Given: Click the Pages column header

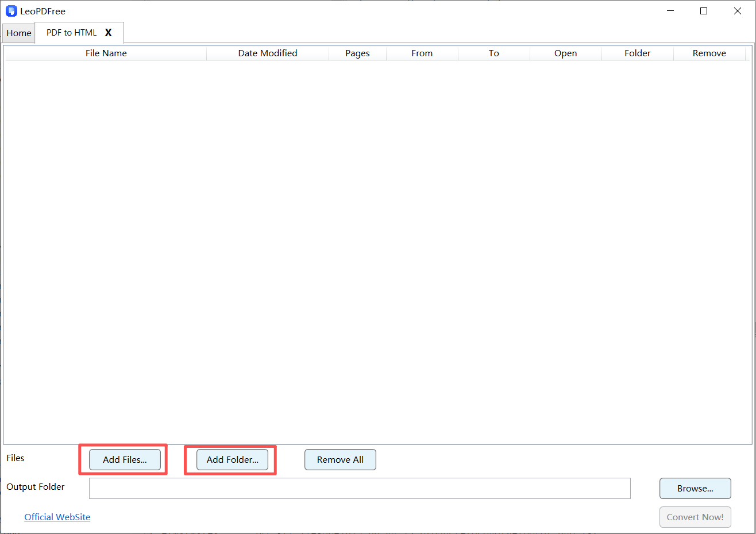Looking at the screenshot, I should coord(357,53).
